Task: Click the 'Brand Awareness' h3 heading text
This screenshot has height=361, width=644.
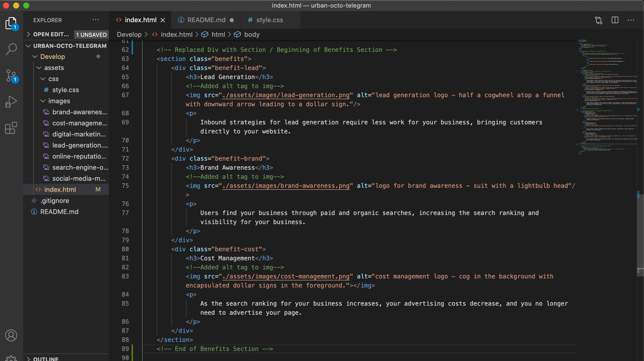Action: tap(228, 167)
